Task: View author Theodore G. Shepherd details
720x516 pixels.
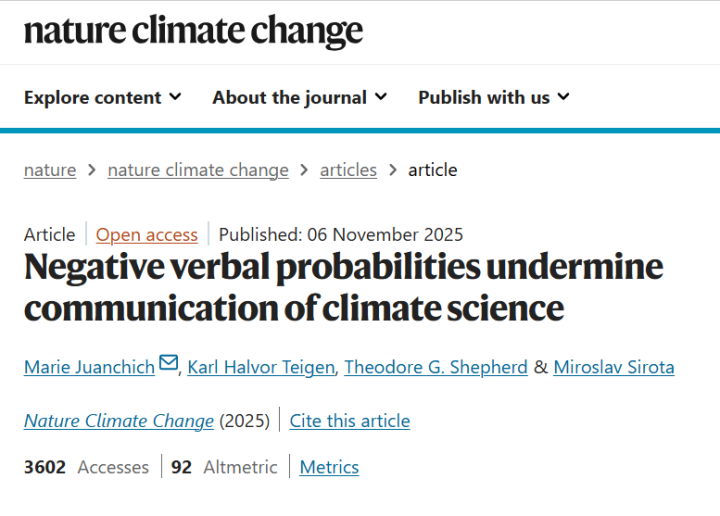Action: click(435, 367)
